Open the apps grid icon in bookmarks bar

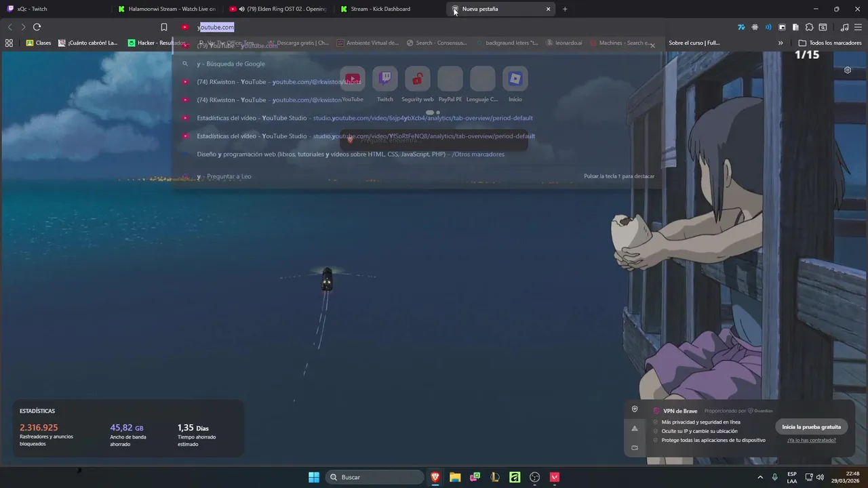pos(9,43)
